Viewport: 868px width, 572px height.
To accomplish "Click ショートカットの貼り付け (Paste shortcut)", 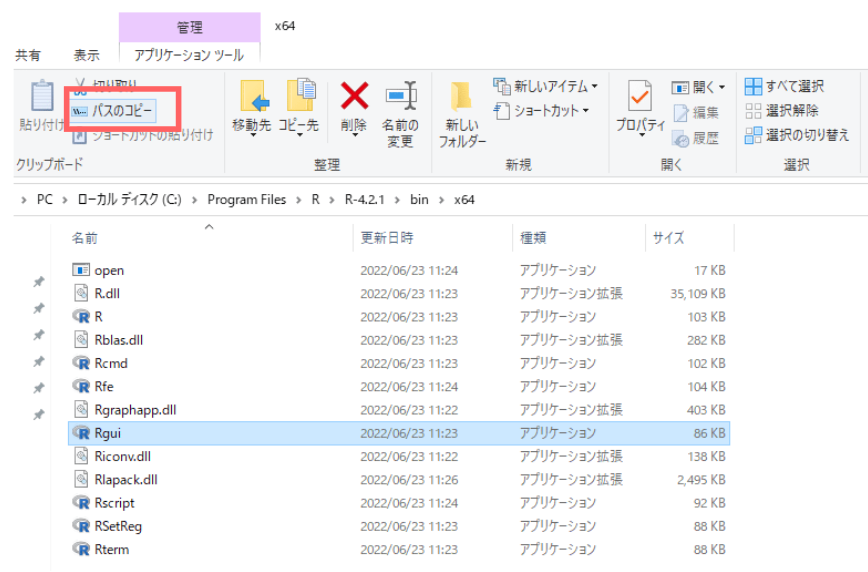I will 143,135.
